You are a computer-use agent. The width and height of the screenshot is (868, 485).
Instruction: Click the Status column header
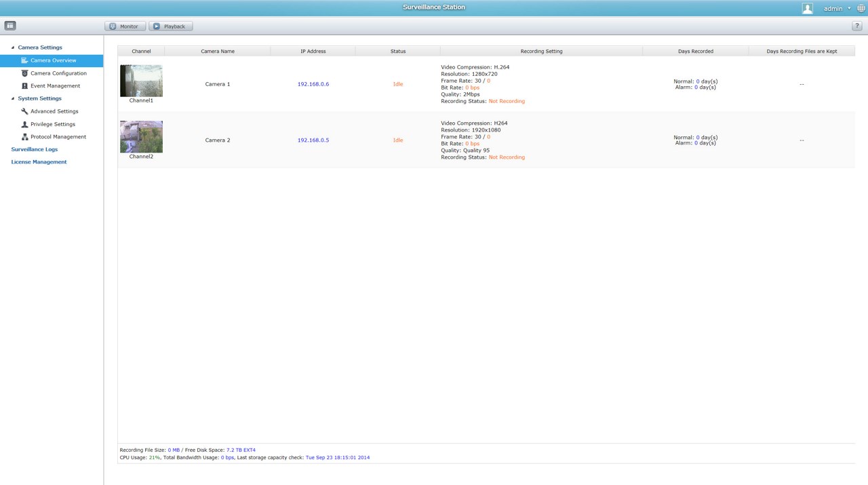(x=398, y=51)
